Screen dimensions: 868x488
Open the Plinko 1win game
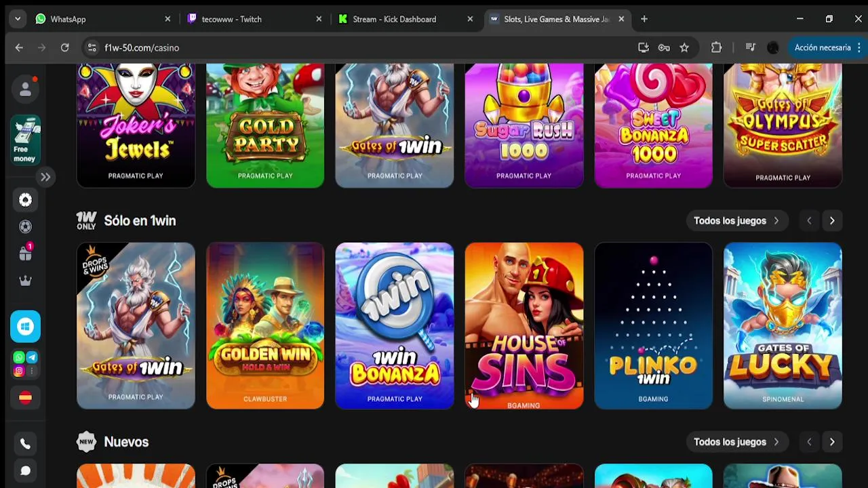point(654,326)
